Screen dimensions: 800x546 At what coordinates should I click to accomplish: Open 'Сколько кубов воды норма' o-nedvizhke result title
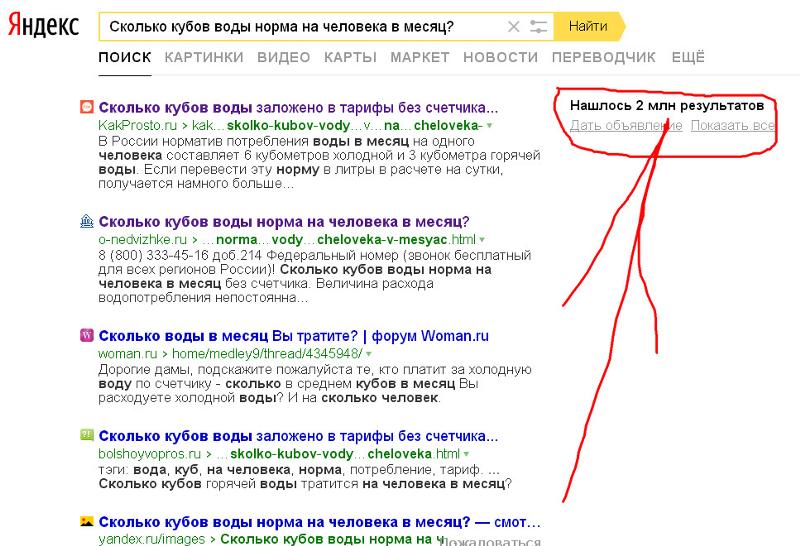pyautogui.click(x=284, y=222)
